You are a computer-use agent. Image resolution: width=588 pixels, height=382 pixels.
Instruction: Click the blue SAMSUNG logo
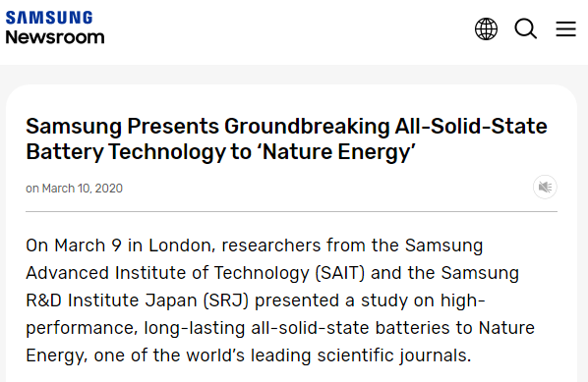(49, 18)
